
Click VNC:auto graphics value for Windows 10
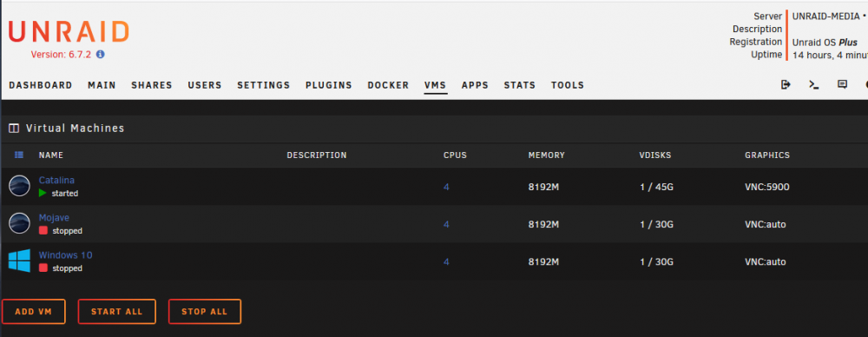coord(765,261)
